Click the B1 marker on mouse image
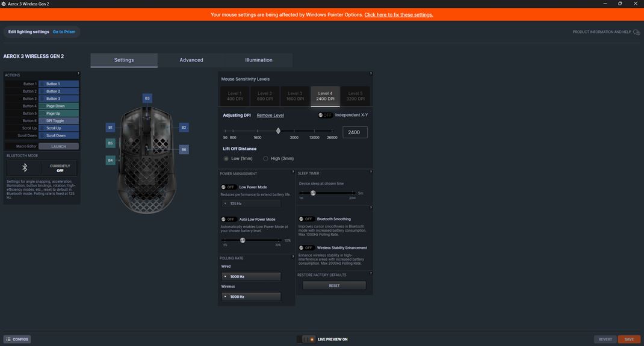Image resolution: width=644 pixels, height=346 pixels. 110,127
